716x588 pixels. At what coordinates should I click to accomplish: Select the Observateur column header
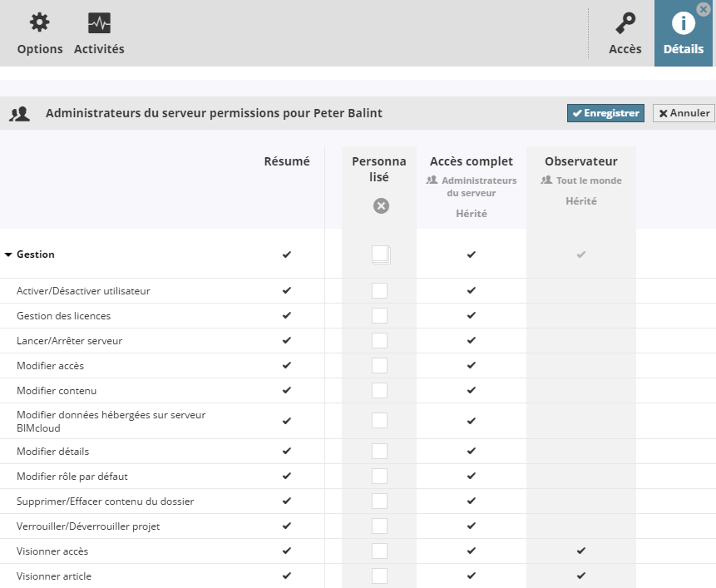(580, 161)
